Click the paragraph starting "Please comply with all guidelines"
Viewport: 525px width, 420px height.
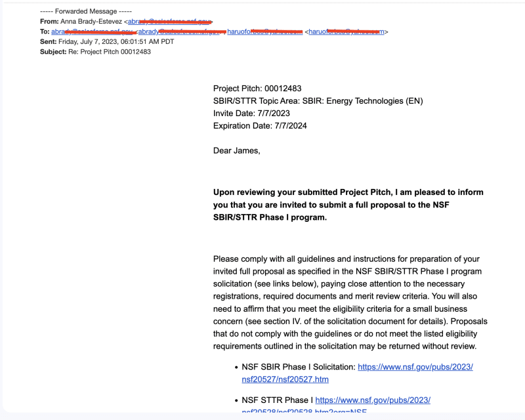(x=350, y=303)
